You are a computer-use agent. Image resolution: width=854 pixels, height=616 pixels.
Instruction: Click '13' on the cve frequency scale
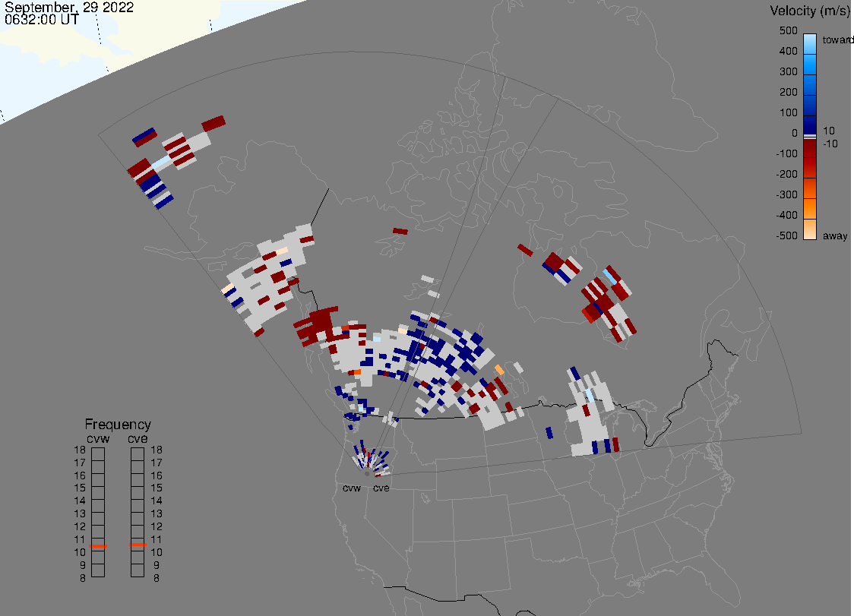[x=157, y=513]
